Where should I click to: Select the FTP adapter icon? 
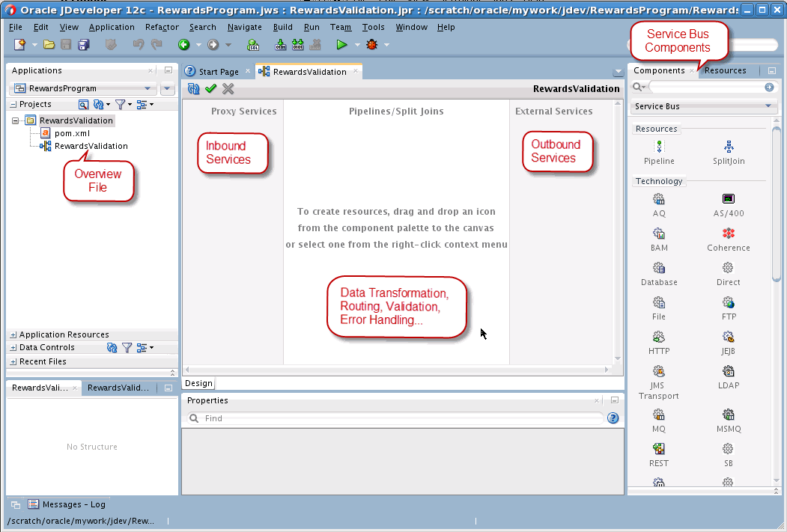click(729, 302)
